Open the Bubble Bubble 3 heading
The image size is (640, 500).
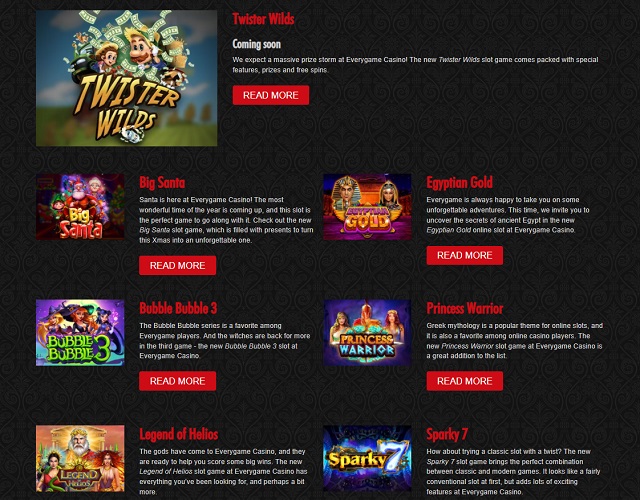pyautogui.click(x=178, y=308)
